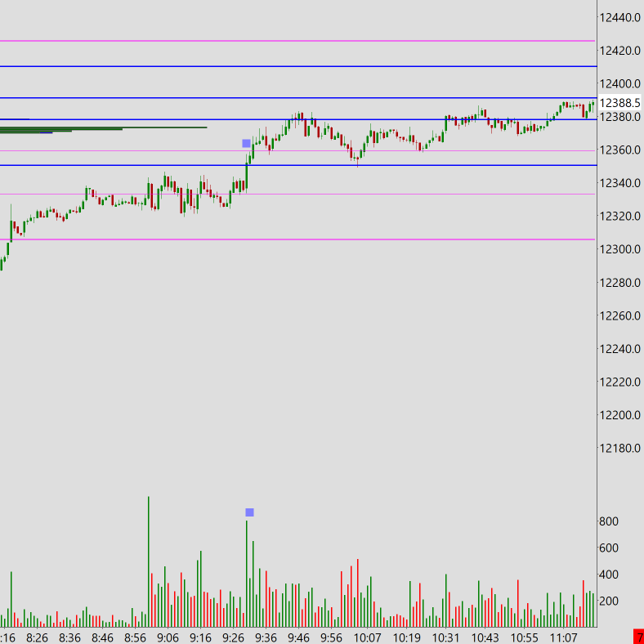Click the 10:07 time axis label
This screenshot has width=644, height=644.
coord(367,637)
